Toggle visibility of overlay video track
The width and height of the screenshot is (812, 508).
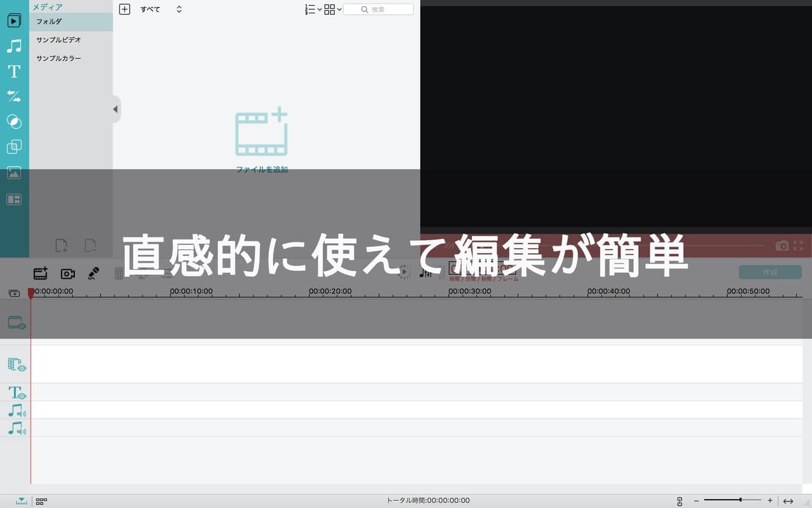[x=16, y=364]
